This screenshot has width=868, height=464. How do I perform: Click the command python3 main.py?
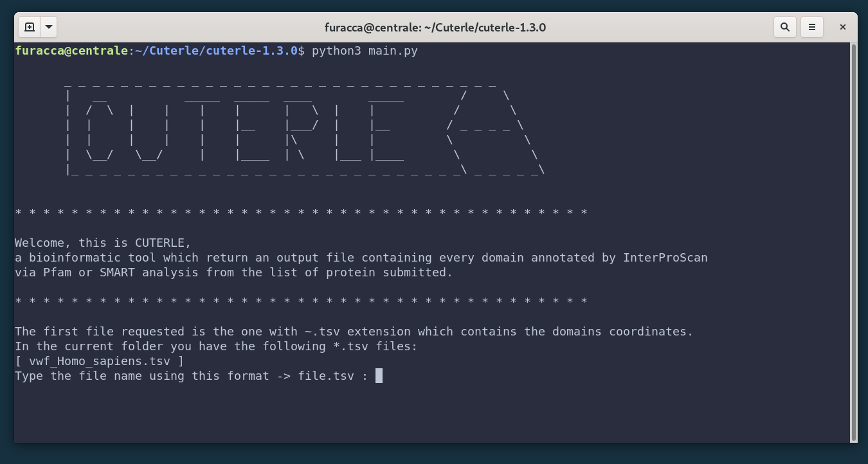coord(365,51)
